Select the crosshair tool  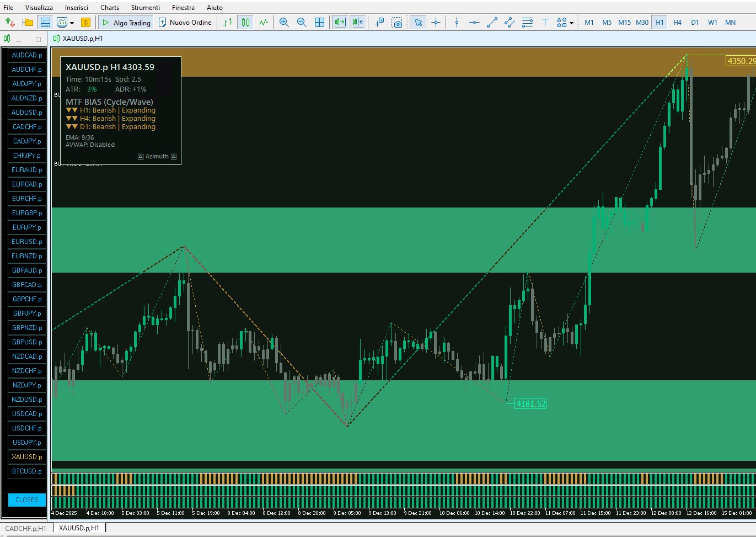coord(436,23)
